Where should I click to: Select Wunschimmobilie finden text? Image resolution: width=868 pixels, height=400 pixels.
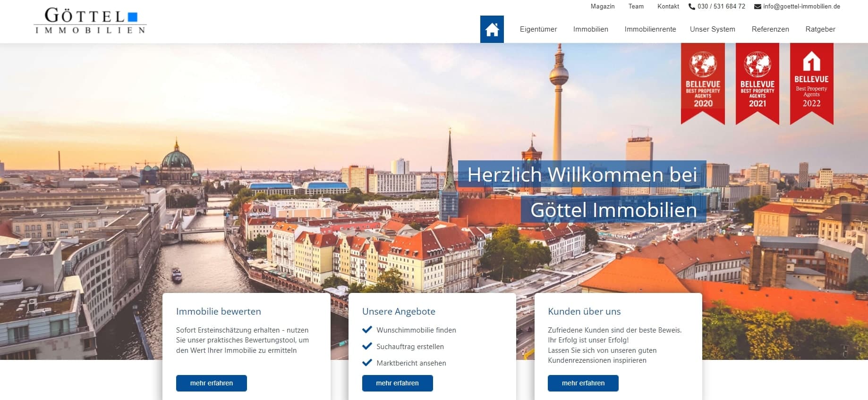(416, 330)
